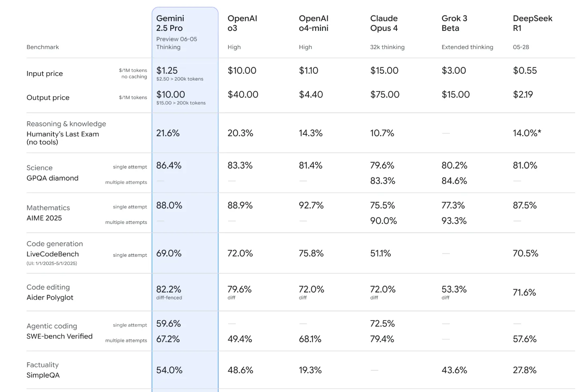Click the Input price row label

(x=45, y=73)
